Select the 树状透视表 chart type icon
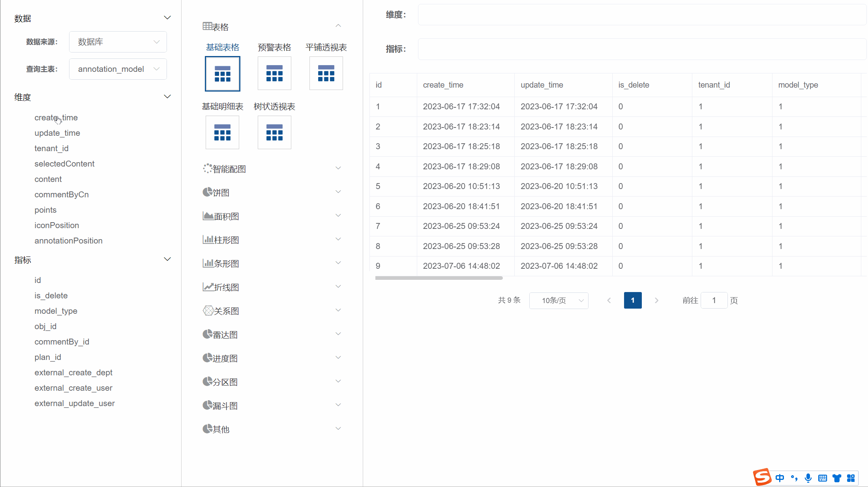The width and height of the screenshot is (868, 487). tap(274, 132)
